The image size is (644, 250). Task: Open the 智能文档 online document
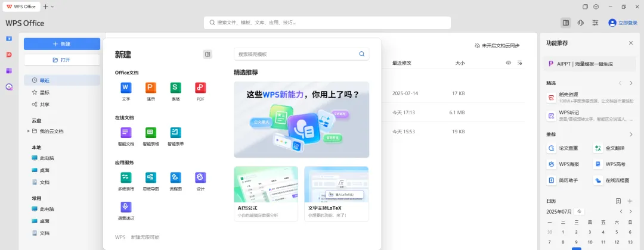point(126,136)
